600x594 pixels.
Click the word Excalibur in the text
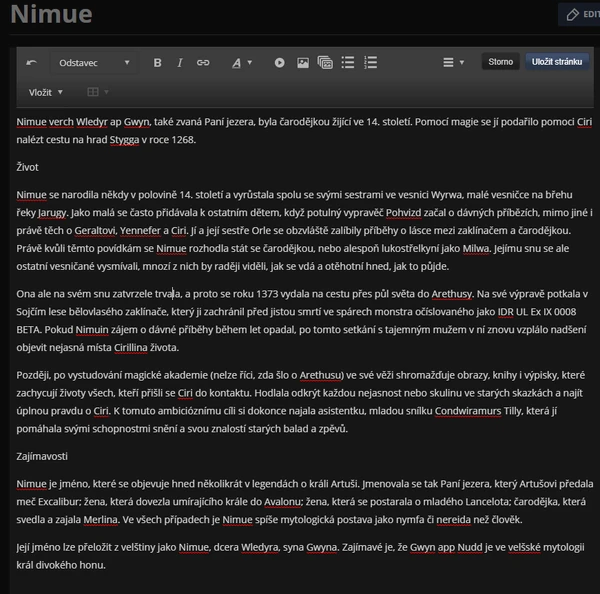(60, 502)
